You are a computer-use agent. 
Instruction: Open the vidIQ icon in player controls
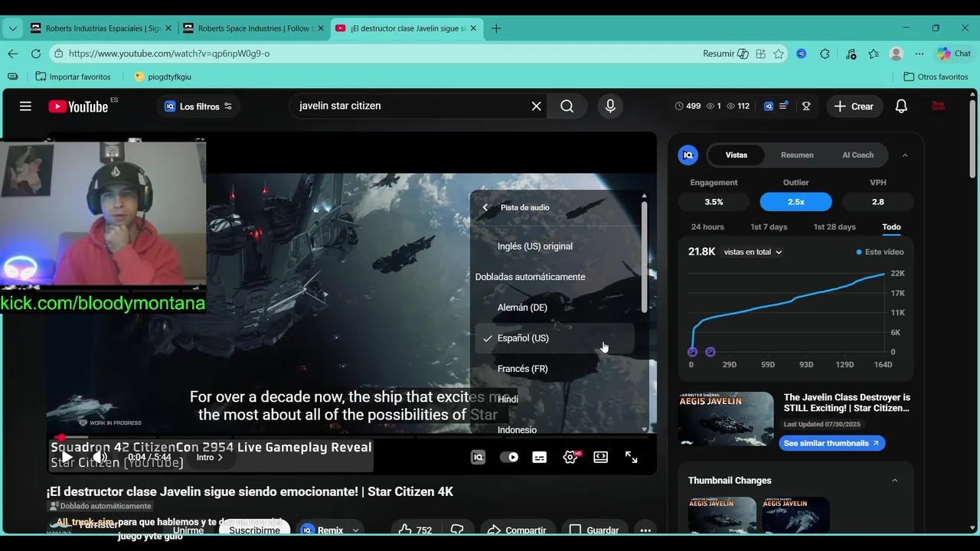[x=478, y=458]
